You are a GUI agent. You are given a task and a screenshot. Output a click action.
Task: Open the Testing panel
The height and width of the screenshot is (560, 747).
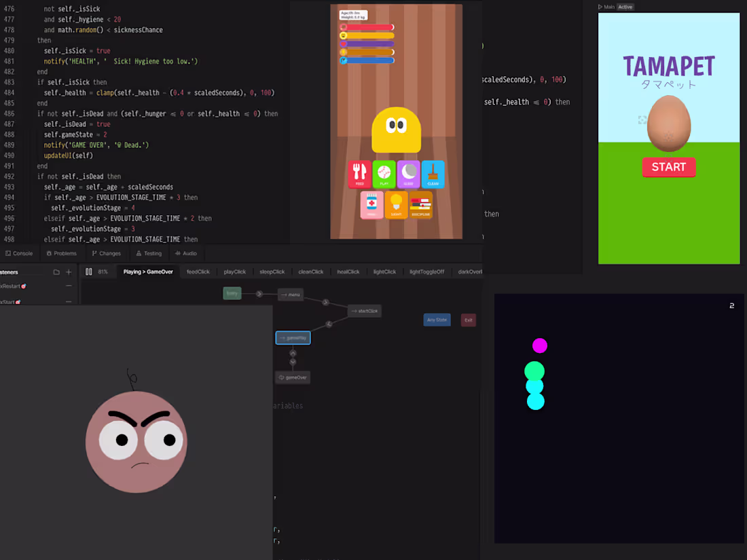tap(149, 253)
